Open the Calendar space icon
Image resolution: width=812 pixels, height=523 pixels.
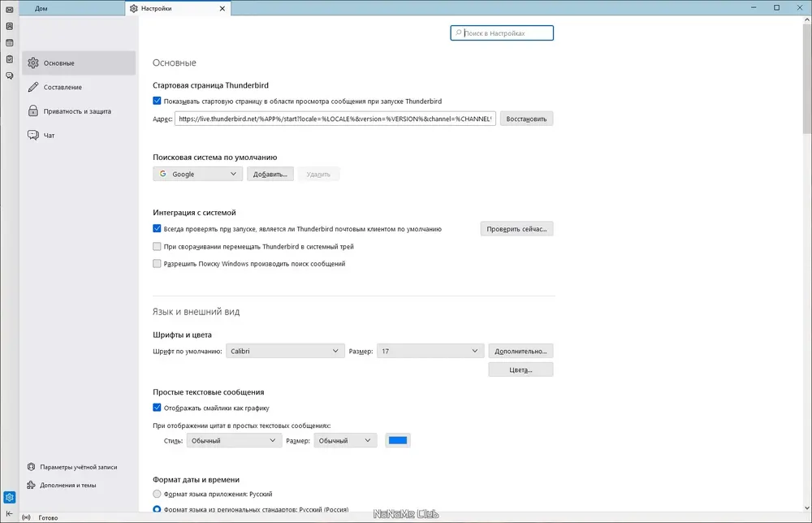pyautogui.click(x=9, y=42)
